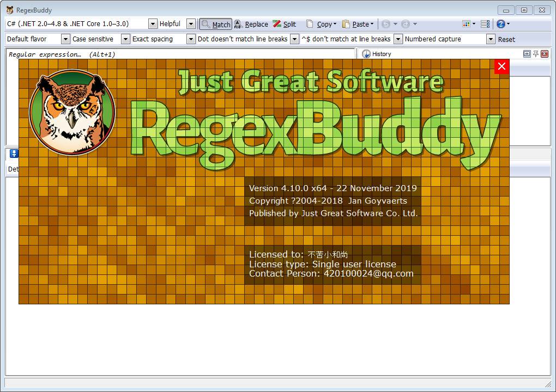
Task: Open the Paste button dropdown arrow
Action: point(372,24)
